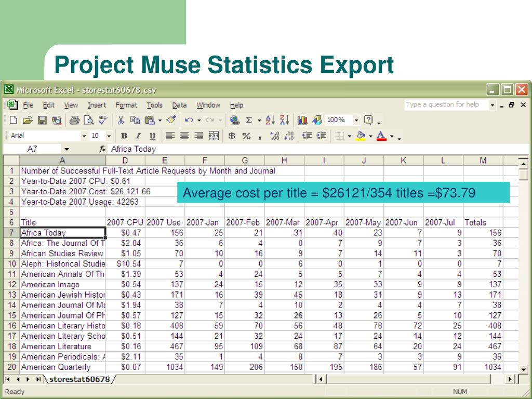Open the AutoSum functions dropdown arrow
The height and width of the screenshot is (399, 532).
click(259, 120)
